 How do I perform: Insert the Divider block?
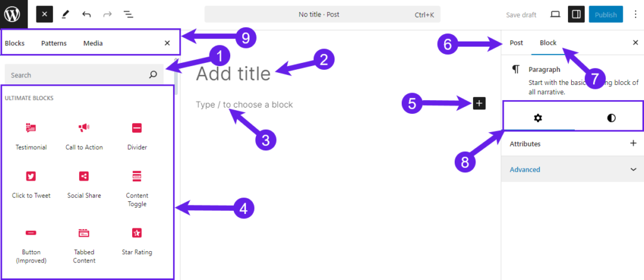(x=136, y=137)
